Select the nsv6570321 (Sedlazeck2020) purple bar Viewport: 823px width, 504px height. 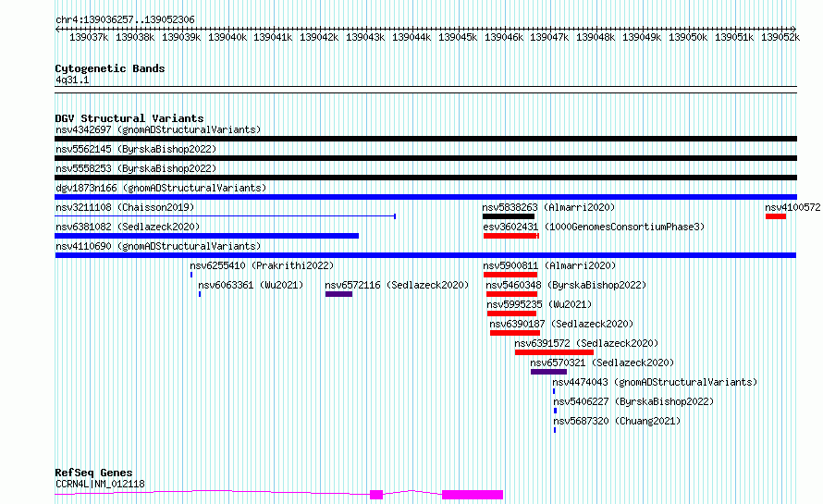548,372
